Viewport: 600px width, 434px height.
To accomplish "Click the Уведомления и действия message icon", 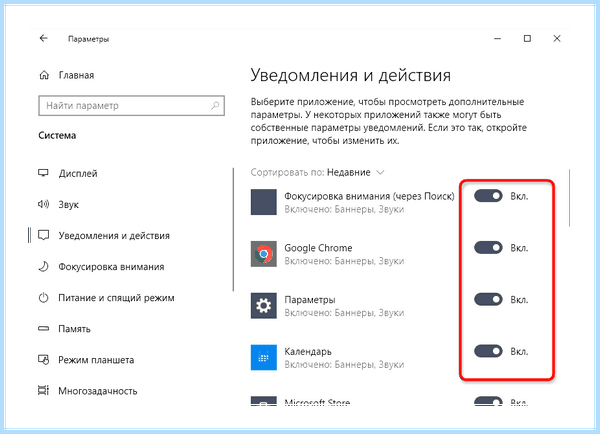I will point(44,235).
